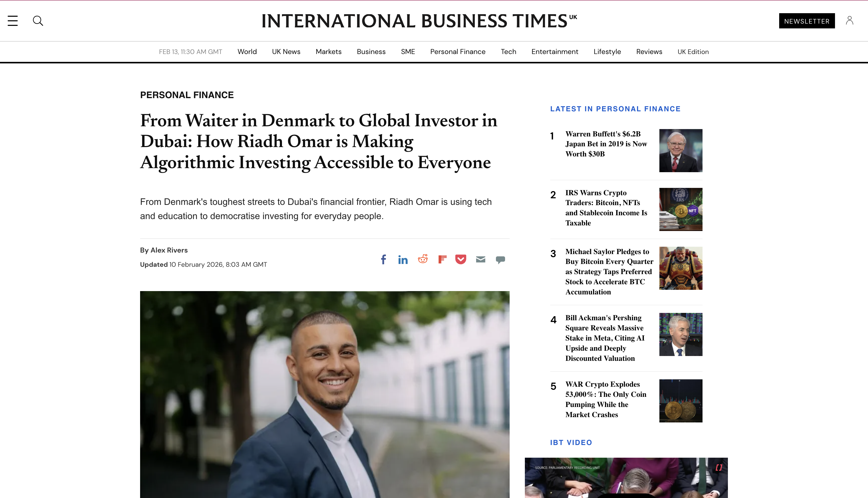
Task: Click the IRS crypto article thumbnail
Action: pos(680,209)
